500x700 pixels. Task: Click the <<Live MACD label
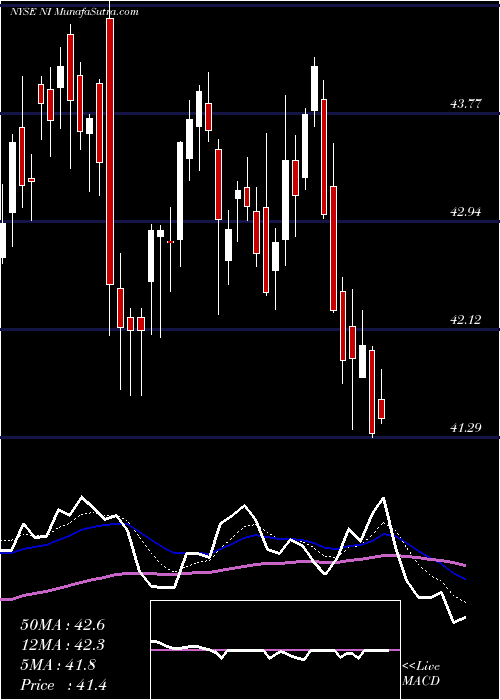(x=421, y=673)
